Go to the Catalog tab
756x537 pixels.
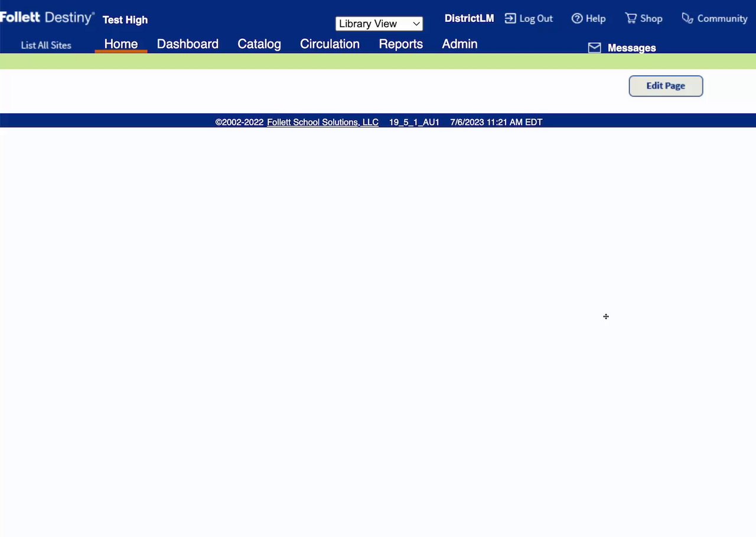point(259,44)
